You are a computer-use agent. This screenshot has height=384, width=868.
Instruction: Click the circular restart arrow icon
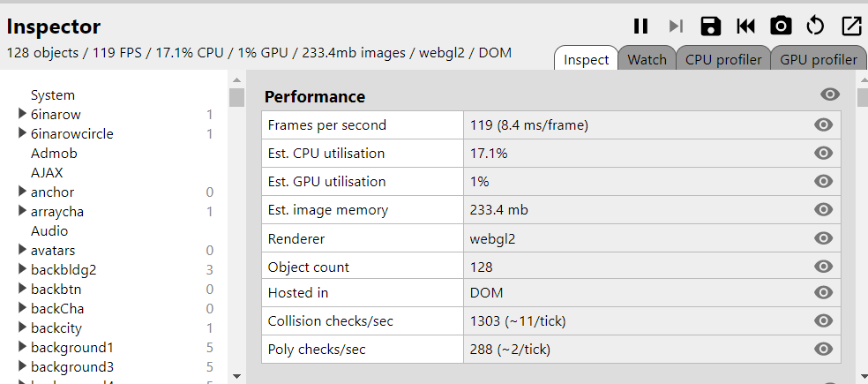pyautogui.click(x=815, y=26)
